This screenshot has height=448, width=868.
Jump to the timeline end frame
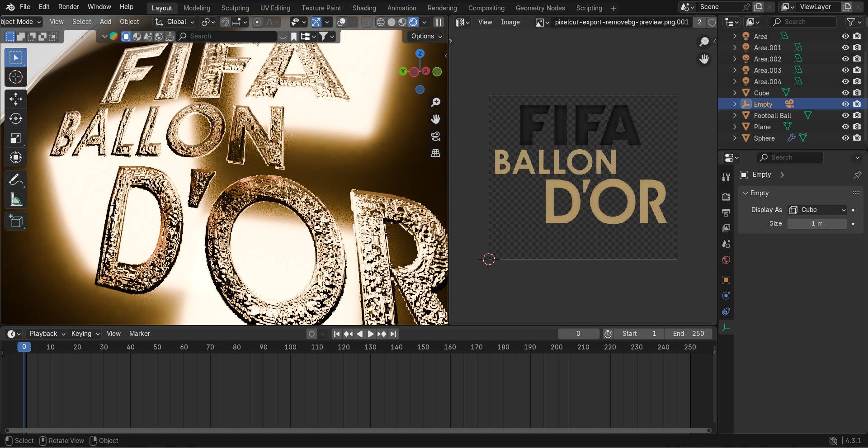click(x=393, y=334)
